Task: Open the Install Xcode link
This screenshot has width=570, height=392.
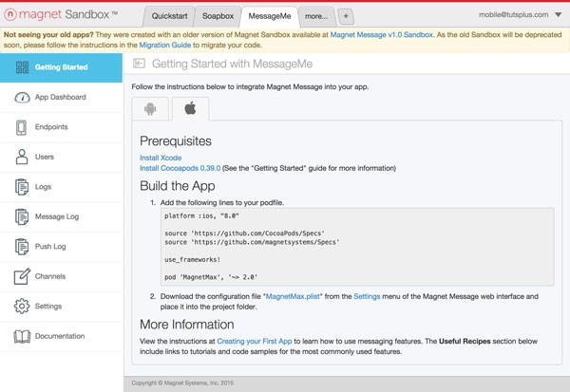Action: (x=161, y=158)
